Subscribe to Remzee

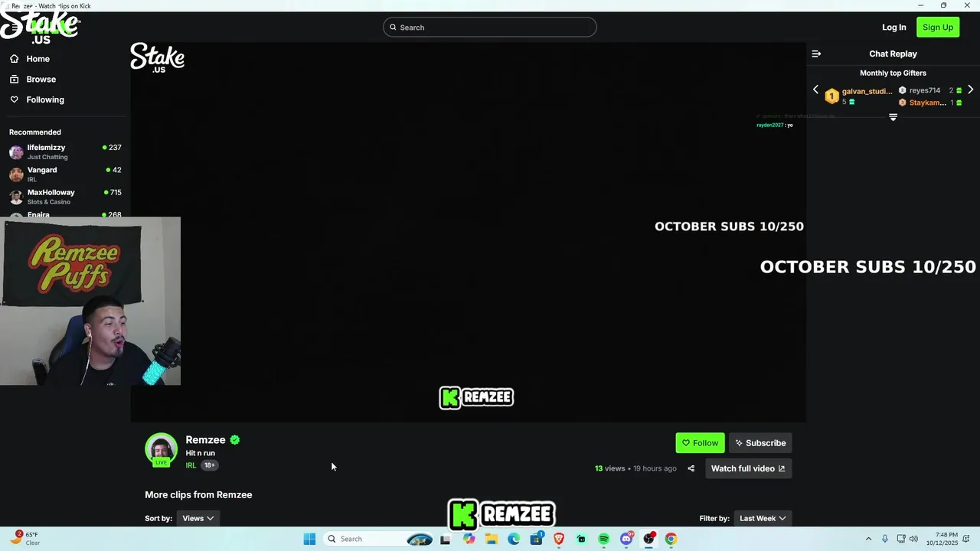pyautogui.click(x=760, y=443)
